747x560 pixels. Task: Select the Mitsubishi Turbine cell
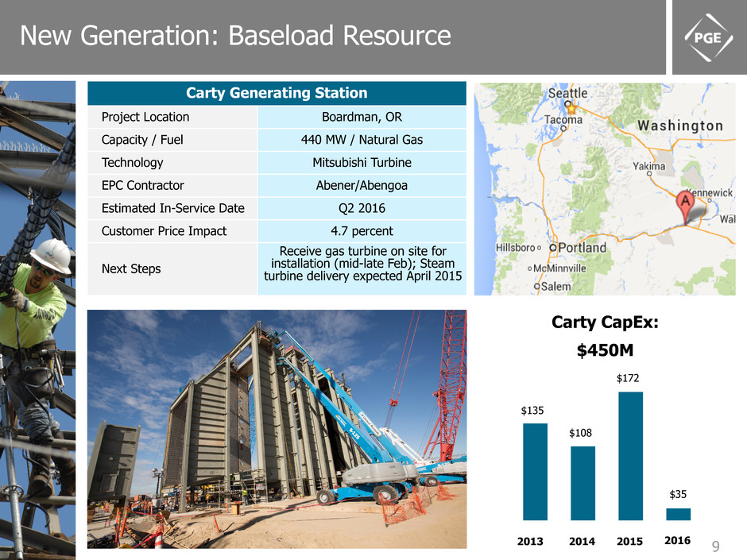(x=362, y=163)
